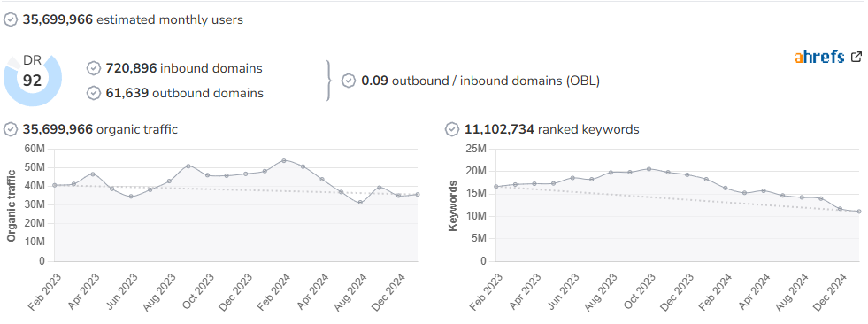Click the 30M label on organic traffic axis
The image size is (868, 324).
click(x=35, y=204)
